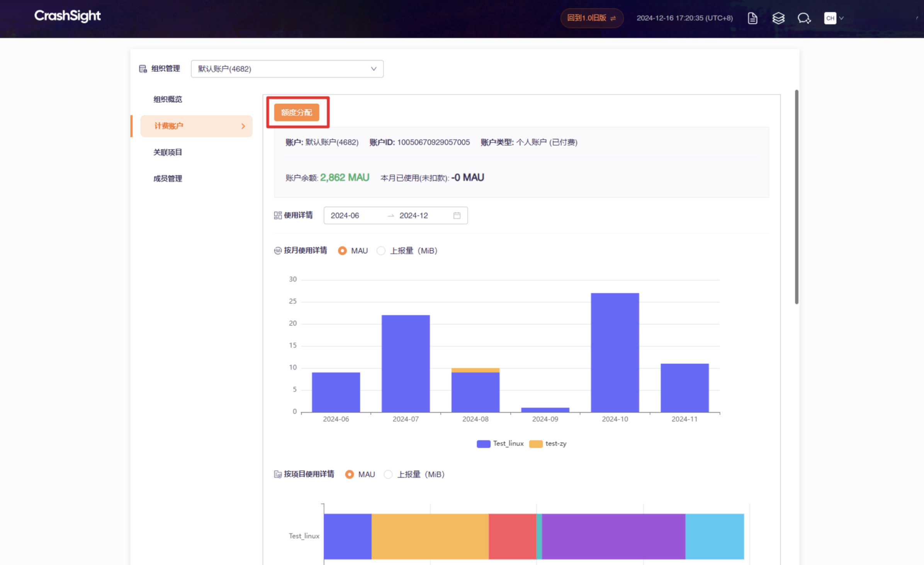Expand the 计费账户 chevron arrow
Viewport: 924px width, 565px height.
click(x=243, y=126)
